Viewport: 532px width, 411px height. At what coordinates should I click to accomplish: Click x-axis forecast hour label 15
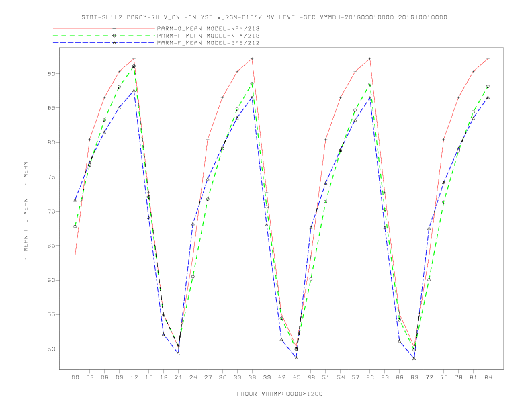pos(148,377)
